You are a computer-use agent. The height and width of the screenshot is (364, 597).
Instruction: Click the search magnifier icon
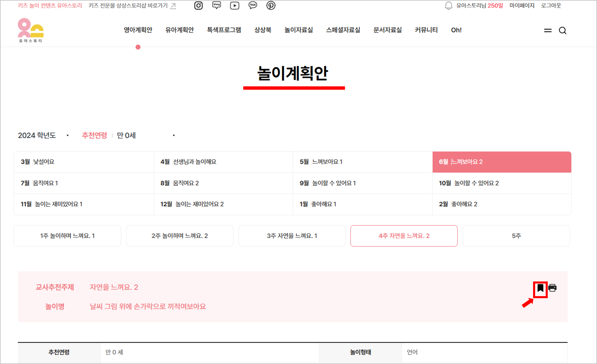pos(563,30)
